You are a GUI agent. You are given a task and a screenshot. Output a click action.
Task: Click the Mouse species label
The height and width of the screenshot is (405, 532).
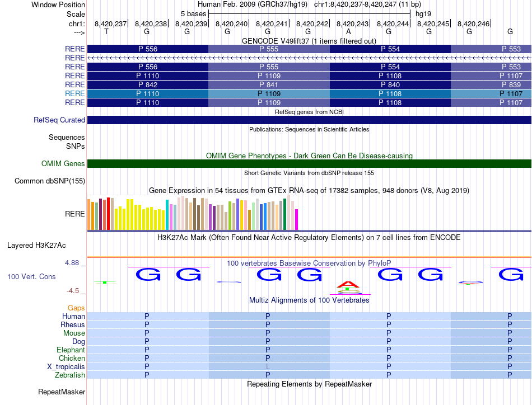click(x=74, y=333)
